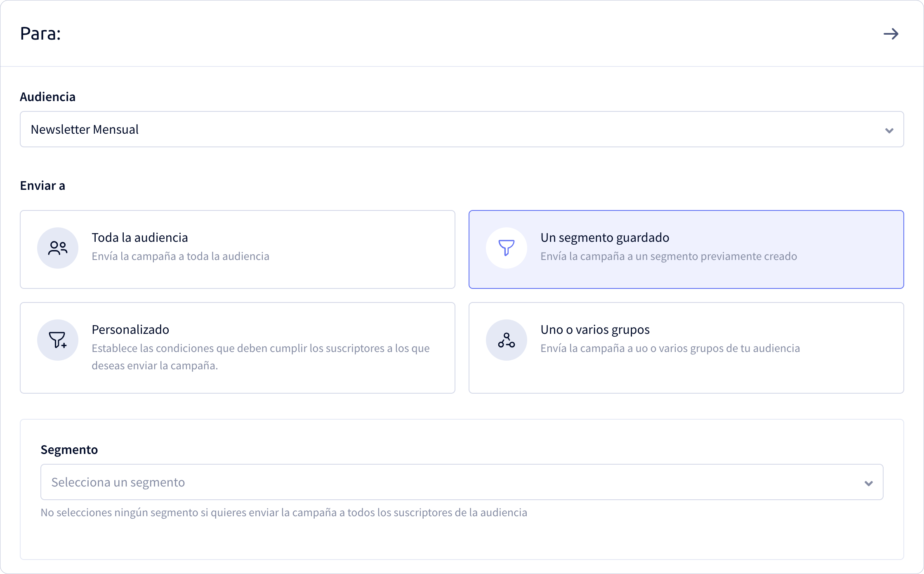
Task: Click the people icon for Toda la audiencia
Action: pos(58,248)
